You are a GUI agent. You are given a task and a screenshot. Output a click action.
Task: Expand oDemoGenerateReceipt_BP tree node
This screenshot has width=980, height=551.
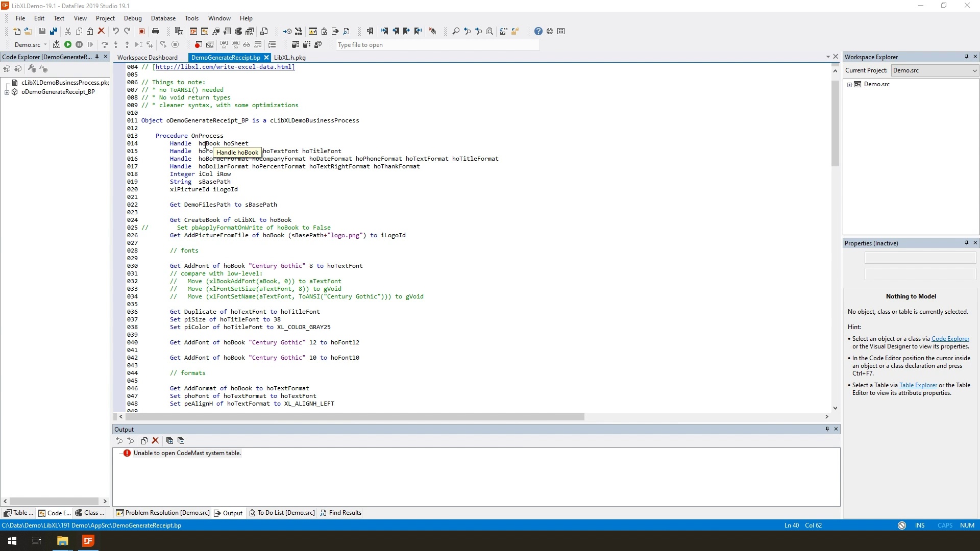[x=7, y=92]
